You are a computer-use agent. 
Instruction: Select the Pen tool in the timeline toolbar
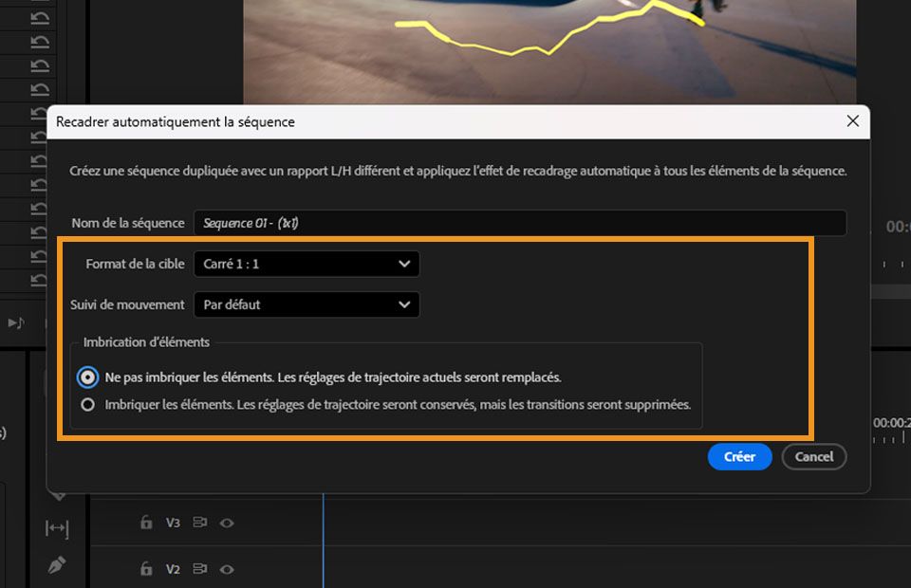(57, 563)
